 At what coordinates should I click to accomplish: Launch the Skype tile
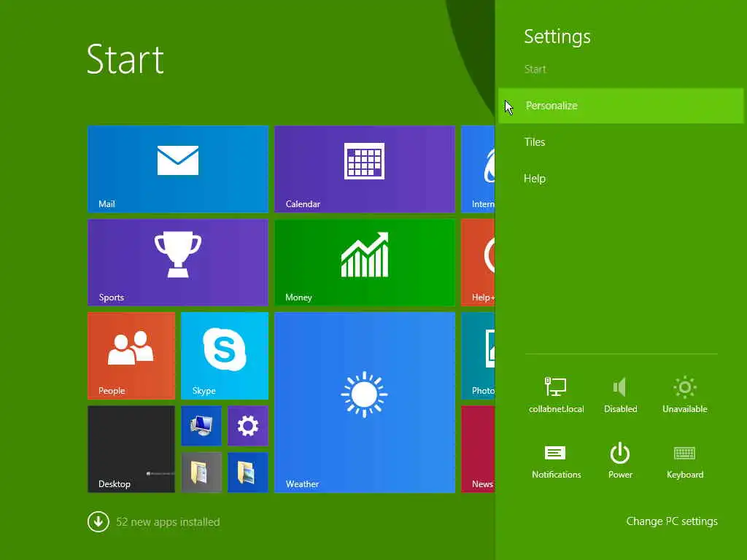(x=225, y=356)
